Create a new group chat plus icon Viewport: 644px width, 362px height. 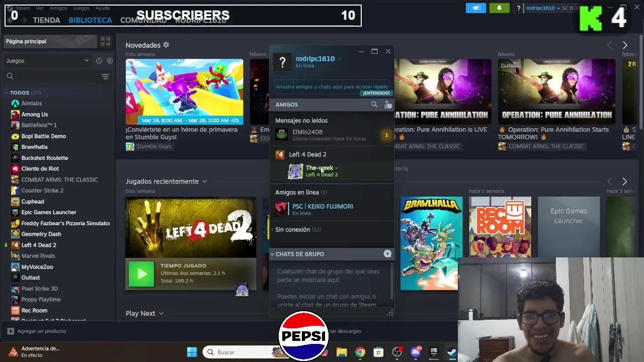387,254
